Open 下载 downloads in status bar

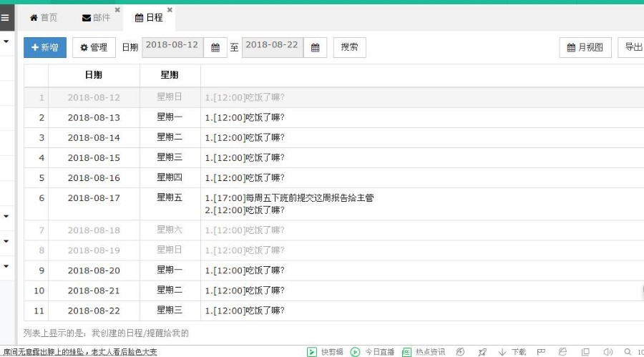tap(512, 352)
